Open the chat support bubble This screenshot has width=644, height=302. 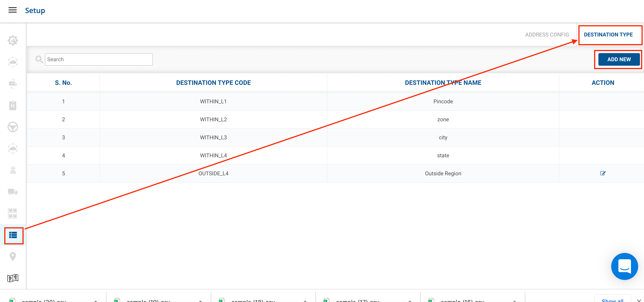pos(624,266)
